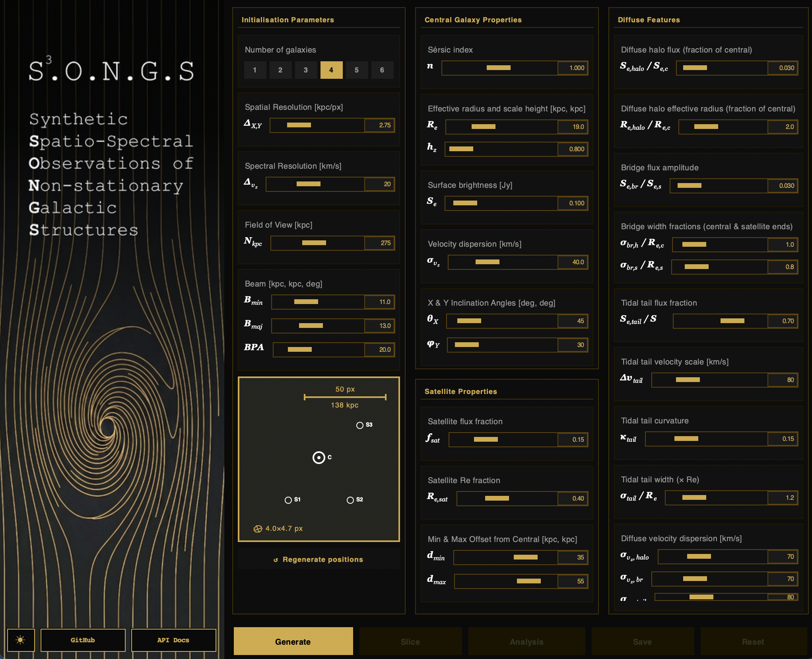Viewport: 812px width, 659px height.
Task: Edit the halo velocity dispersion value 70
Action: 783,557
